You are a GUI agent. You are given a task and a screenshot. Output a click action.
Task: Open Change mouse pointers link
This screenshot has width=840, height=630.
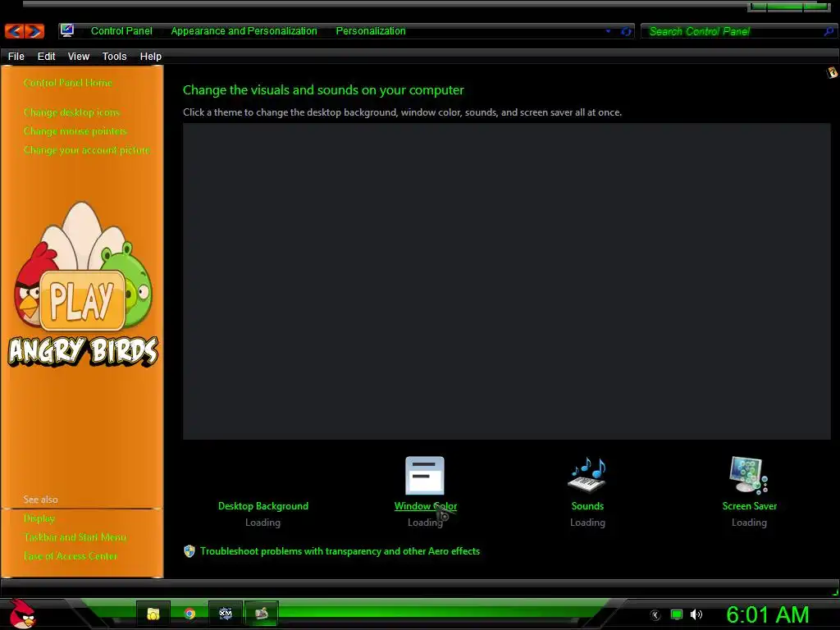point(75,131)
